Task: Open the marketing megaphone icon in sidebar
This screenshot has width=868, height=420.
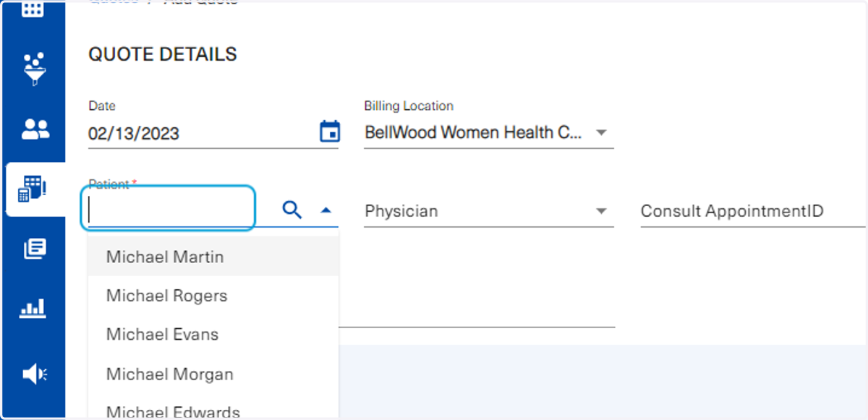Action: coord(35,373)
